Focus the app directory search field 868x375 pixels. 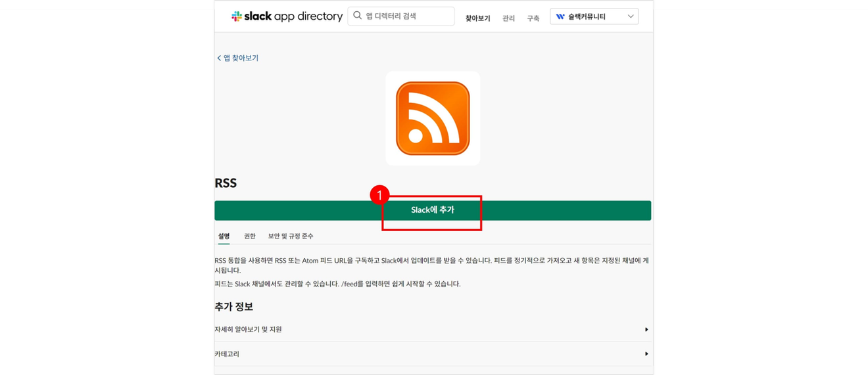pyautogui.click(x=401, y=16)
